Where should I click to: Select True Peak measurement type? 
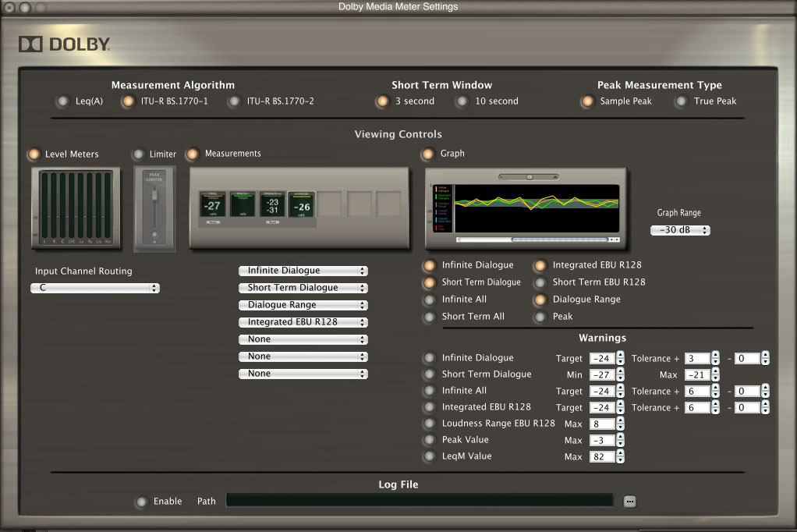point(681,101)
